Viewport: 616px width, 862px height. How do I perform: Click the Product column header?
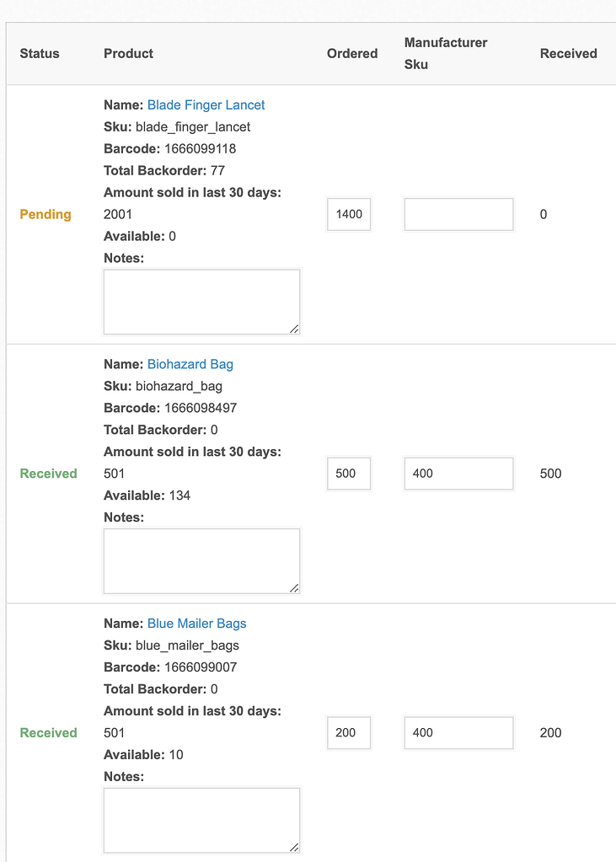[x=128, y=53]
